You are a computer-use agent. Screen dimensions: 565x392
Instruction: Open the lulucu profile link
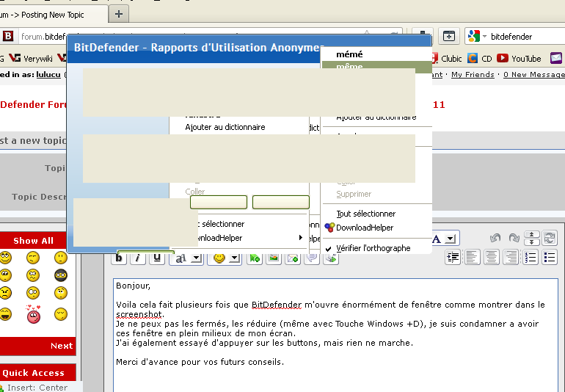tap(48, 75)
